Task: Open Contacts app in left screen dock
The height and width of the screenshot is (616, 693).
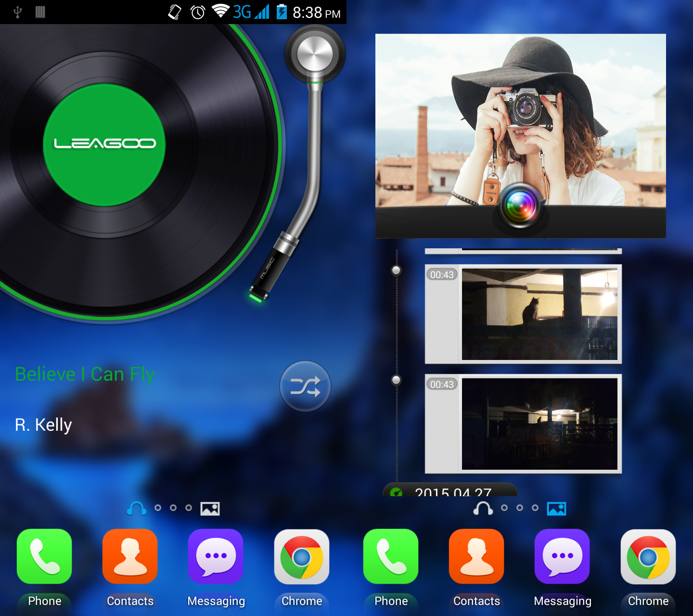Action: [130, 557]
